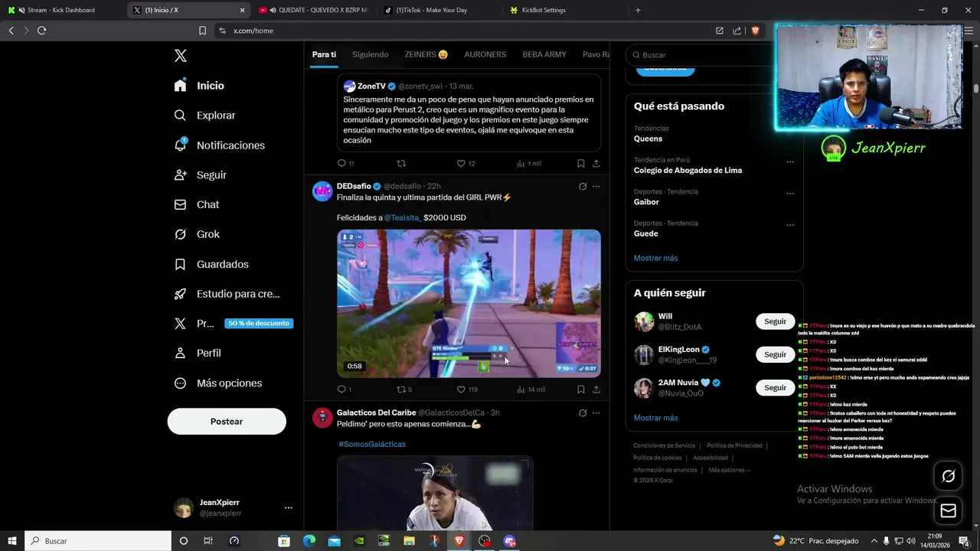Image resolution: width=980 pixels, height=551 pixels.
Task: Play the DEDsafio Fortnite video
Action: click(469, 304)
